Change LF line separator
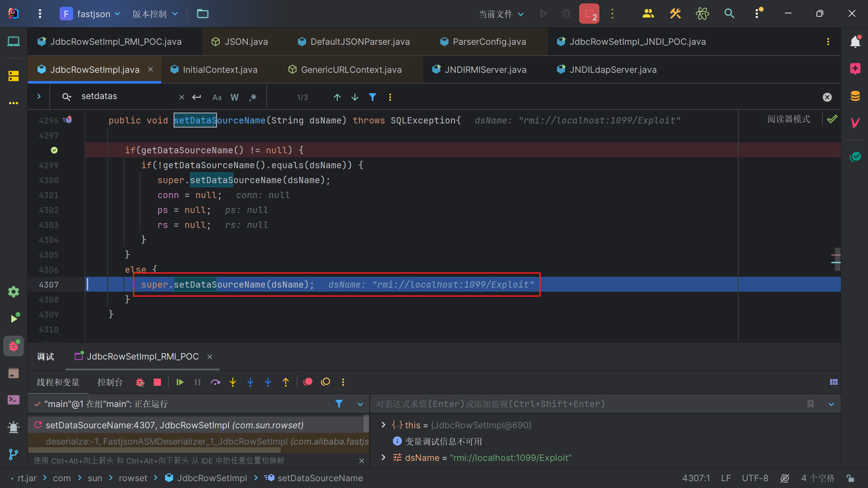Screen dimensions: 868x488 (x=726, y=478)
